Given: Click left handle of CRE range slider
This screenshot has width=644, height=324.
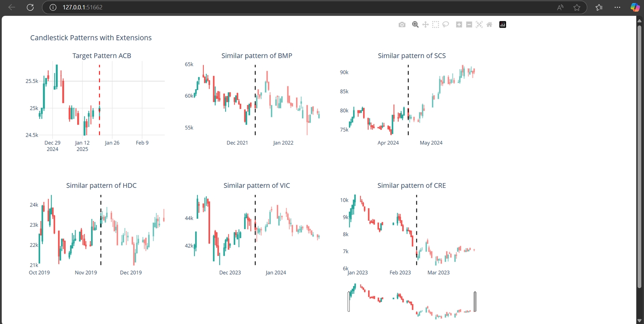Looking at the screenshot, I should 349,302.
